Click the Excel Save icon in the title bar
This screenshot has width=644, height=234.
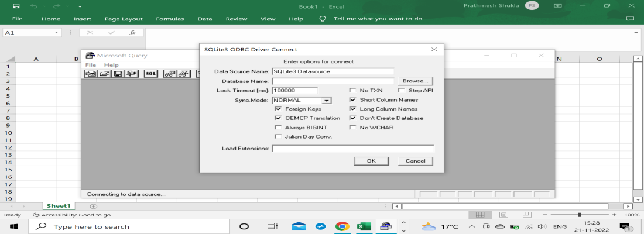pyautogui.click(x=16, y=6)
